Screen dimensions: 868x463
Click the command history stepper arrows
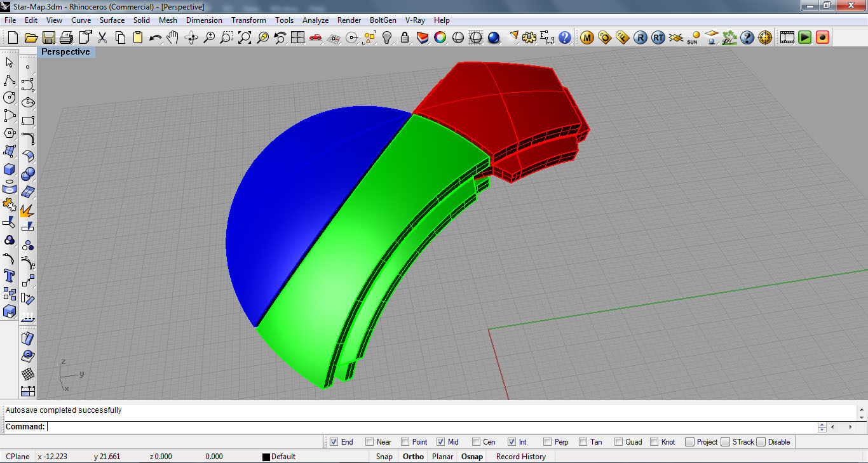click(822, 427)
